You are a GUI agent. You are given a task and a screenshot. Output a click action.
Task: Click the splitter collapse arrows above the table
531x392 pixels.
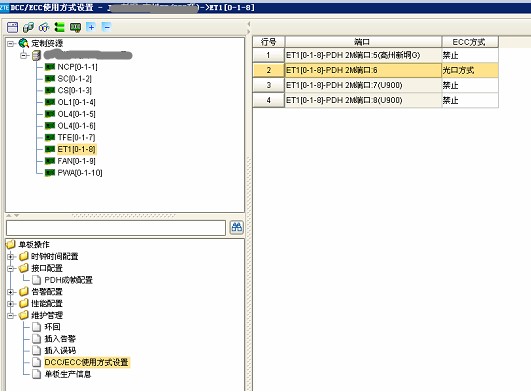249,28
